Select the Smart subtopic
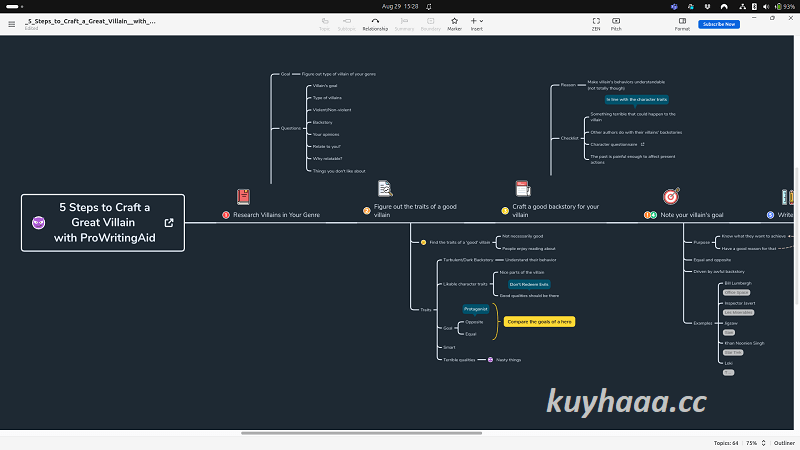The height and width of the screenshot is (450, 800). [449, 347]
